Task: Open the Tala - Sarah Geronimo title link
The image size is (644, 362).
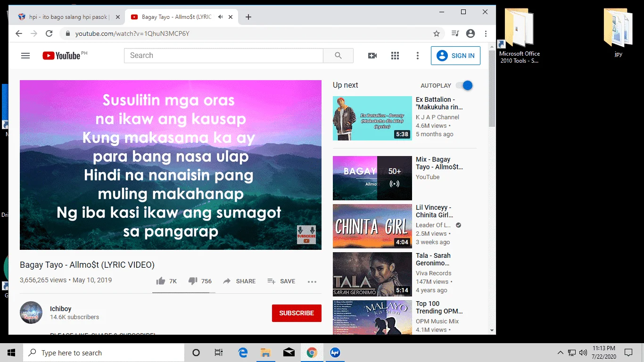Action: pyautogui.click(x=433, y=259)
